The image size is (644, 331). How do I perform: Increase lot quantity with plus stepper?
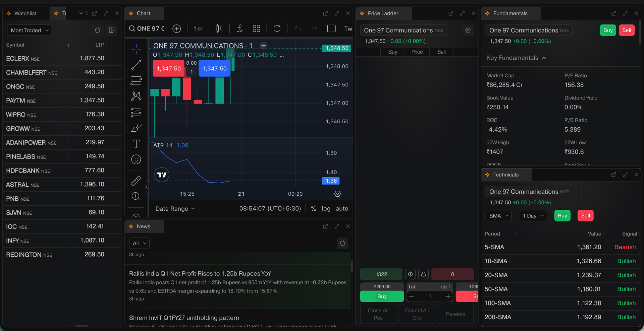[x=448, y=296]
